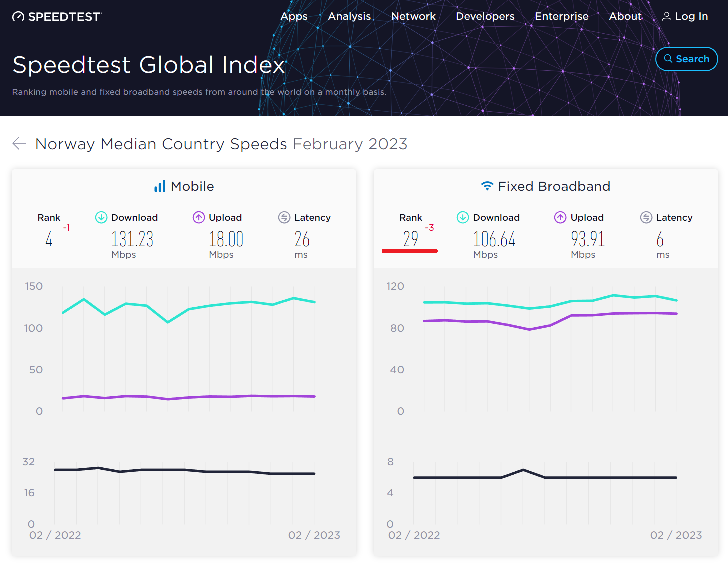
Task: Open the Network menu
Action: click(x=413, y=16)
